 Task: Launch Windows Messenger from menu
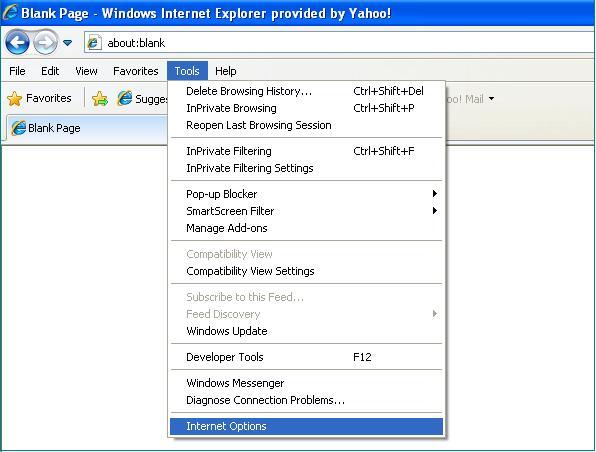(306, 383)
